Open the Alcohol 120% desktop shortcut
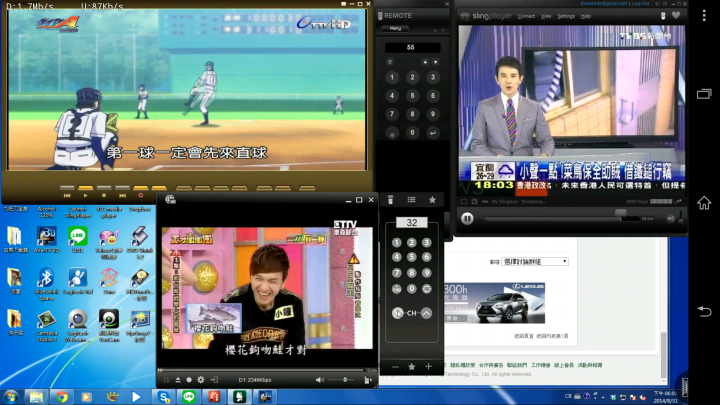Screen dimensions: 720x405 46,212
